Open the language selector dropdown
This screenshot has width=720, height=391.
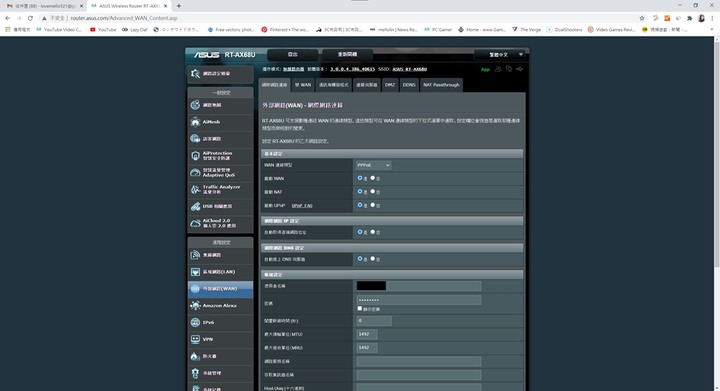tap(501, 55)
